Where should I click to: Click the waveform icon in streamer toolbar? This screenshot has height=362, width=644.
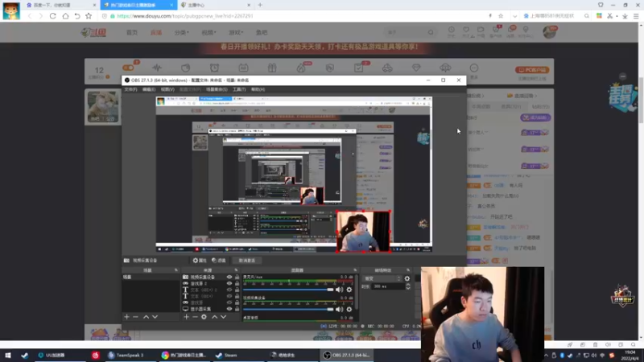pyautogui.click(x=157, y=68)
